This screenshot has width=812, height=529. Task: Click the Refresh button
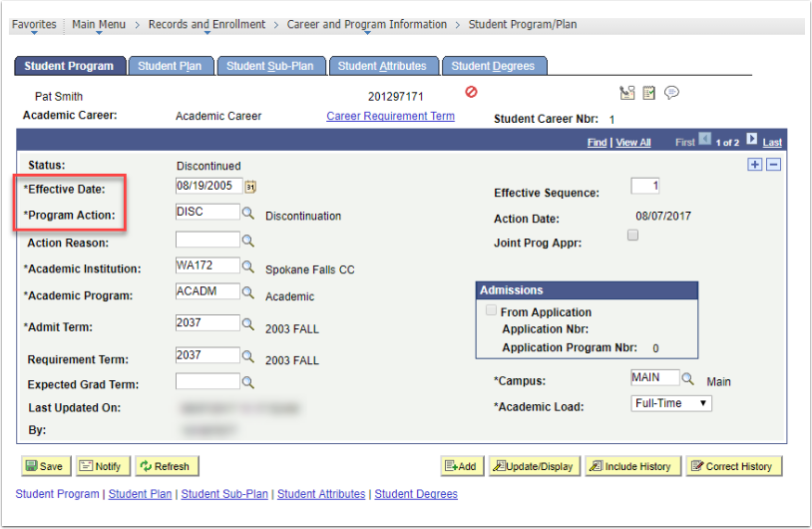point(167,466)
